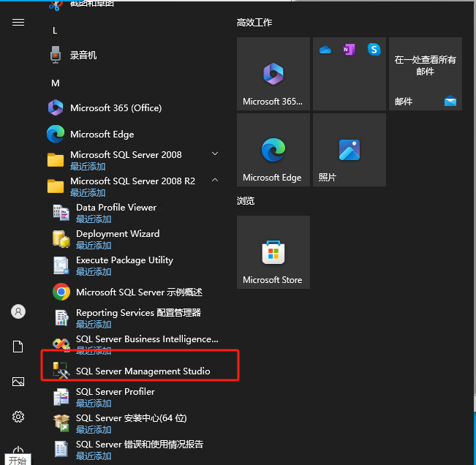Screen dimensions: 476x465
Task: Open SQL Server 安装中心(64 位) icon
Action: point(61,423)
